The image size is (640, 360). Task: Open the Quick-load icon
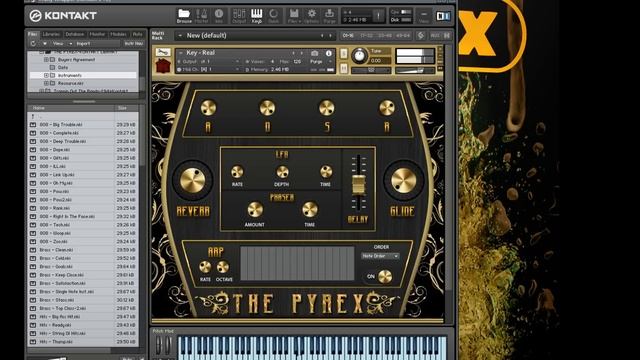tap(273, 16)
